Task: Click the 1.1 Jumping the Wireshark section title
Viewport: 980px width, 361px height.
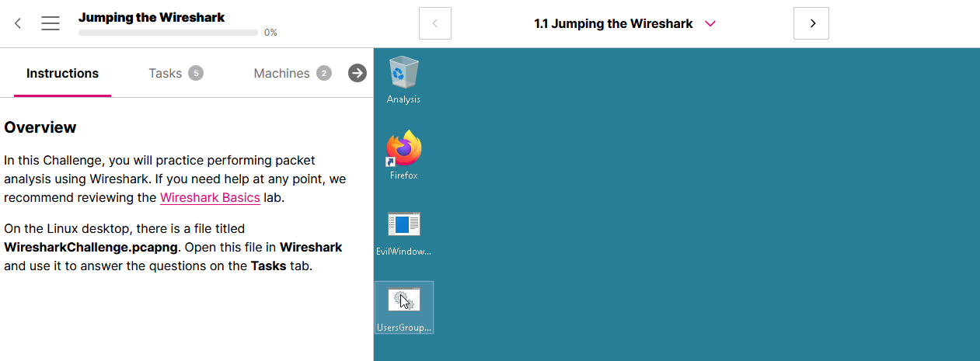Action: click(x=613, y=23)
